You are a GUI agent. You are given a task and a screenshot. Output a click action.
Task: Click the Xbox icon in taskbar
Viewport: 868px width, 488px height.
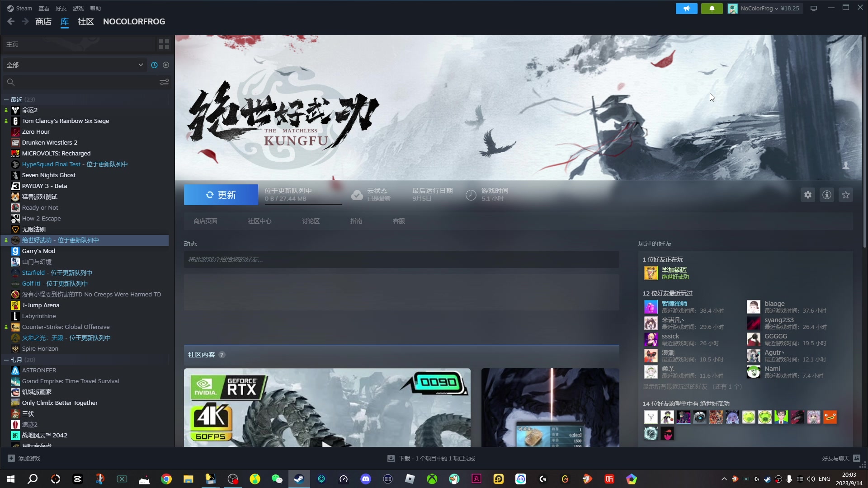[432, 479]
